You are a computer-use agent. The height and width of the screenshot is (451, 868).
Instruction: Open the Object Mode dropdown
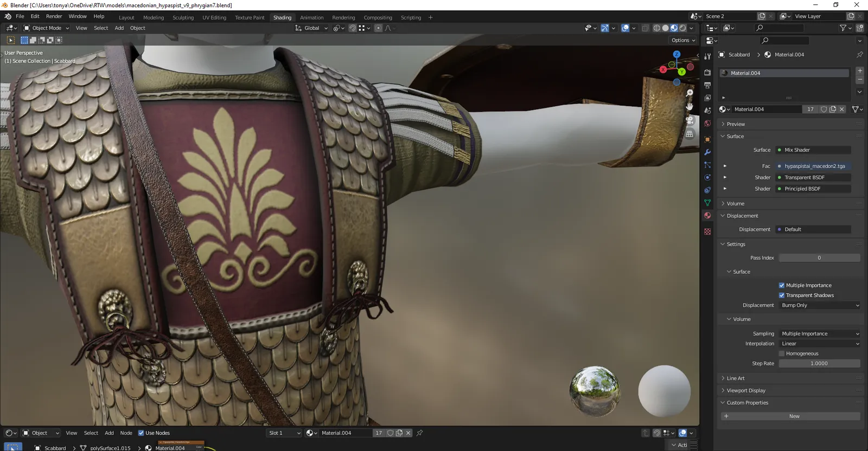point(47,28)
